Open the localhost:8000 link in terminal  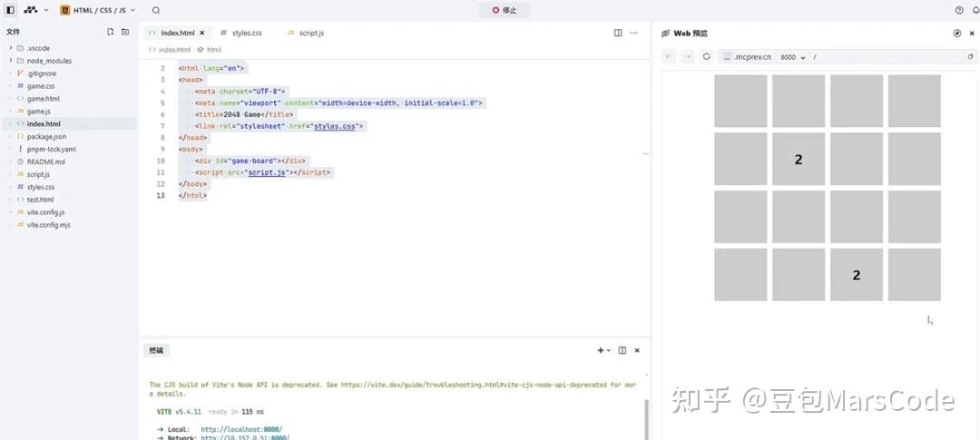pyautogui.click(x=241, y=429)
